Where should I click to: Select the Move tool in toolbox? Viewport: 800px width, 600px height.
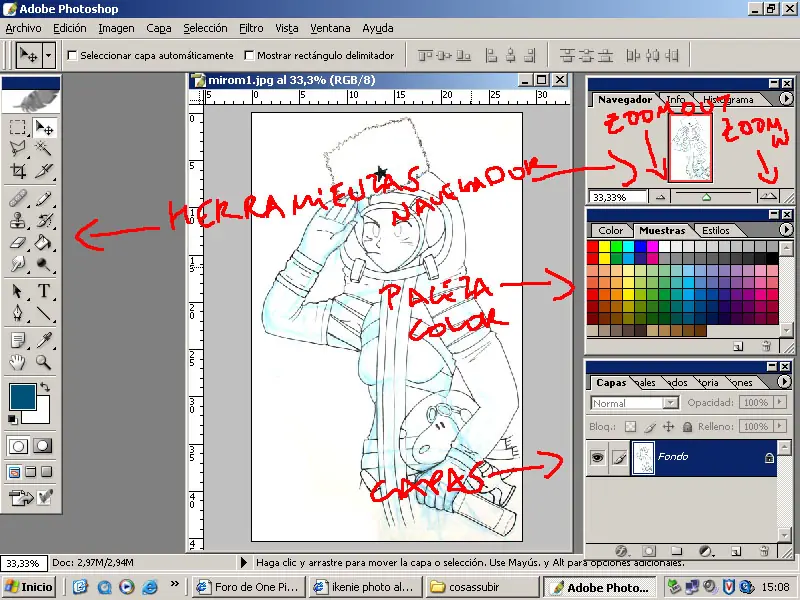coord(44,128)
